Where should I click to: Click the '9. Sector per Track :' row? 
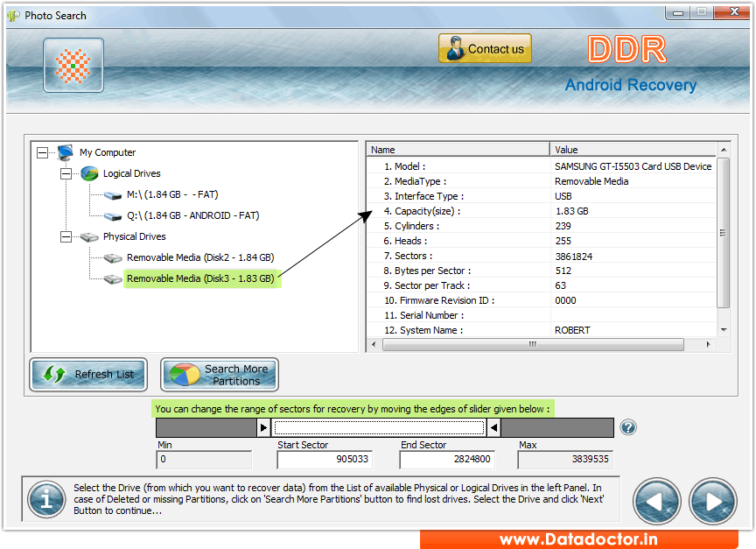pyautogui.click(x=541, y=285)
